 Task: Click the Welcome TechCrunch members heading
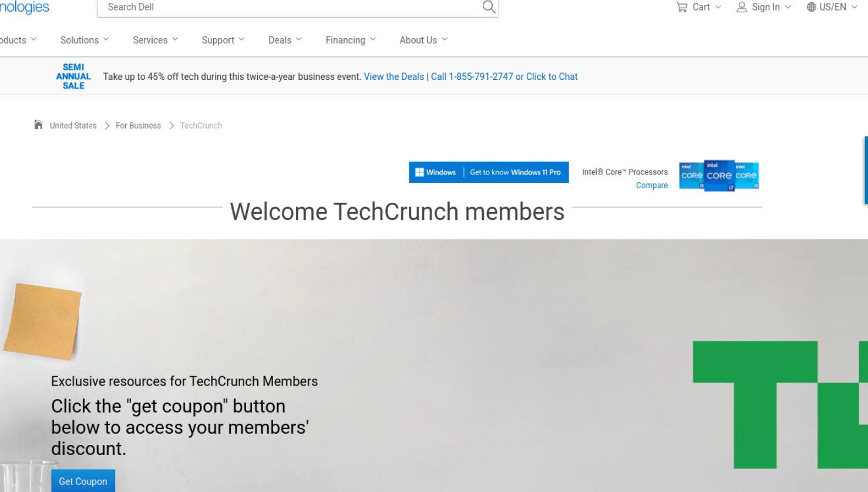397,212
